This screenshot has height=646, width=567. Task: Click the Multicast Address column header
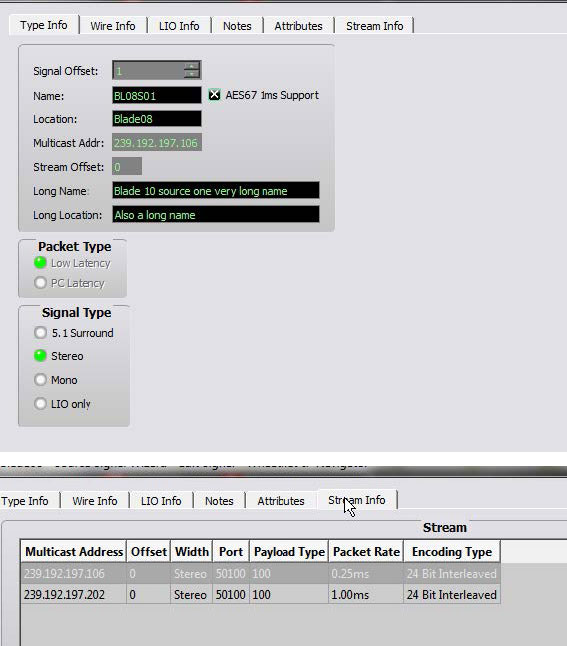pyautogui.click(x=74, y=552)
